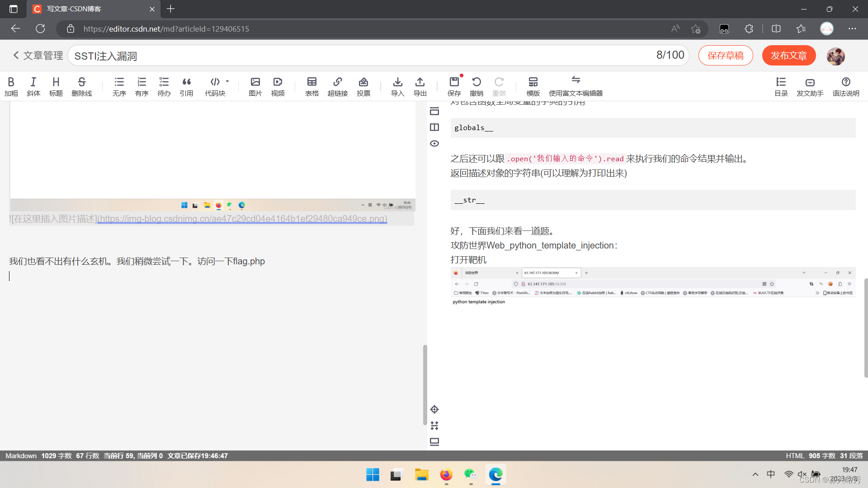Click the 保存草稿 save draft button
868x488 pixels.
coord(725,56)
